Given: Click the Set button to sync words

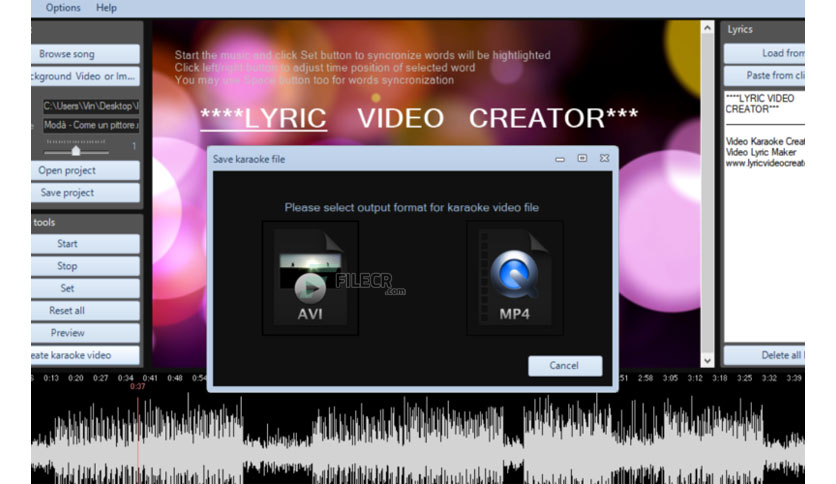Looking at the screenshot, I should 85,288.
